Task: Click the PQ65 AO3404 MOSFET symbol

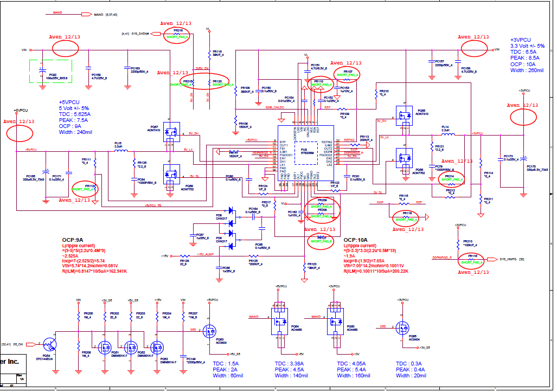Action: 402,328
